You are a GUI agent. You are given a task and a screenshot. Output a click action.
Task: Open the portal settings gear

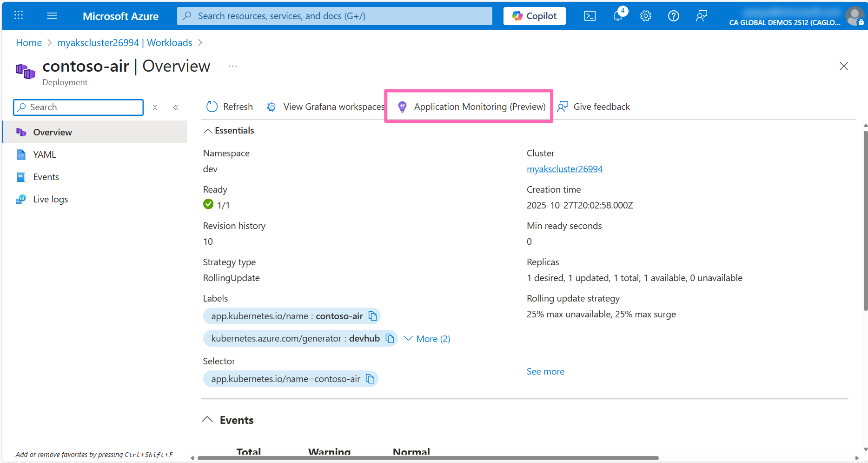pyautogui.click(x=645, y=15)
